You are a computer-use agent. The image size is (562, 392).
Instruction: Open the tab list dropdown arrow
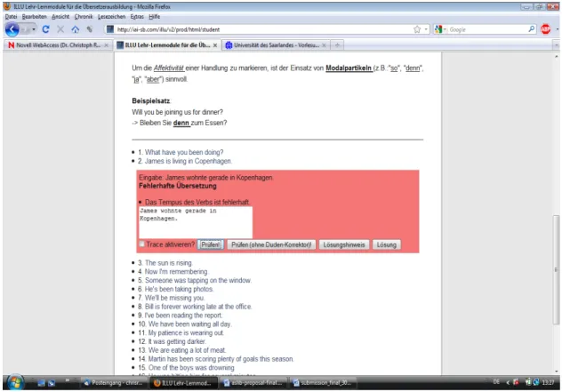[556, 45]
